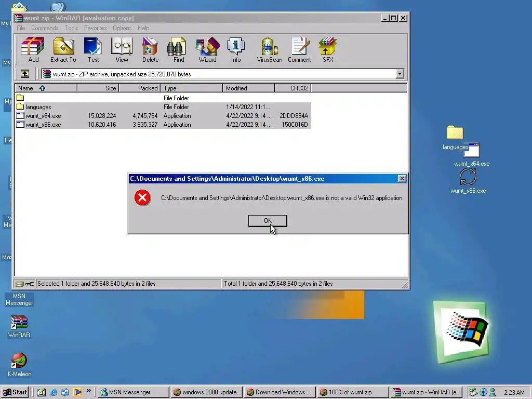The width and height of the screenshot is (532, 399).
Task: Select the wumt_x86.exe desktop icon
Action: [468, 181]
